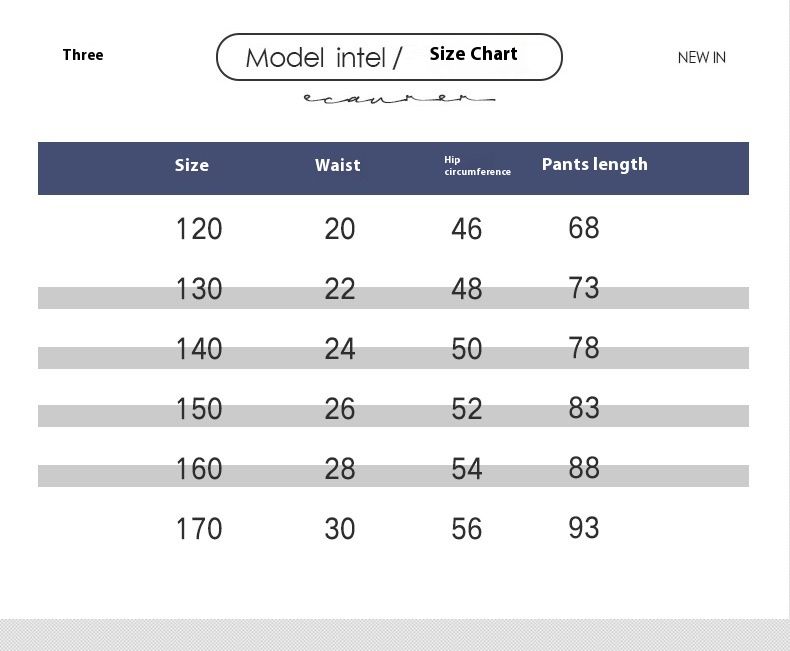The image size is (790, 651).
Task: Click the Pants length column header
Action: [594, 165]
